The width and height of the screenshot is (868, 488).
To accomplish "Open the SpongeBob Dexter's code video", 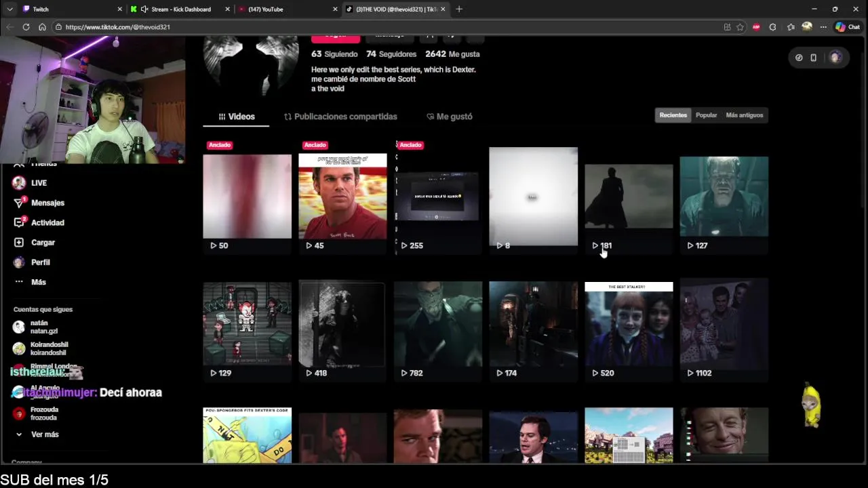I will (x=247, y=435).
